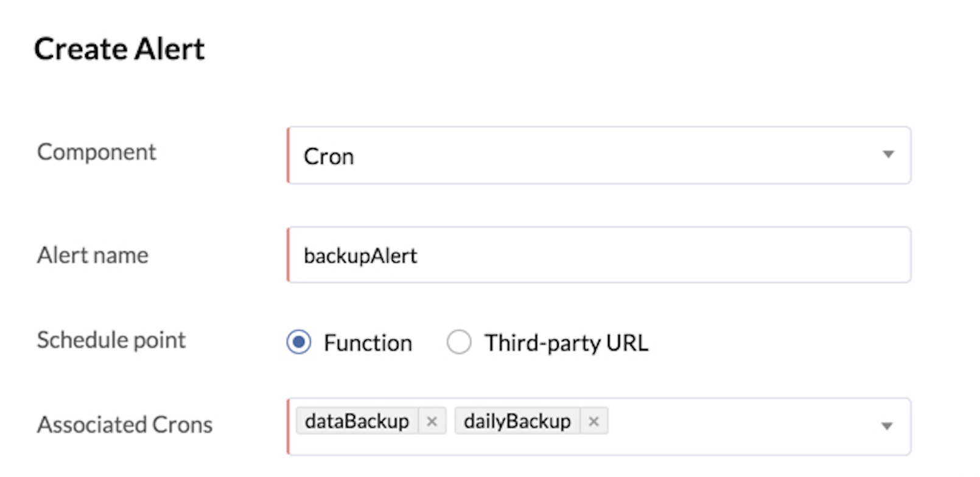980x477 pixels.
Task: Remove the dailyBackup cron tag via its x icon
Action: (x=593, y=420)
